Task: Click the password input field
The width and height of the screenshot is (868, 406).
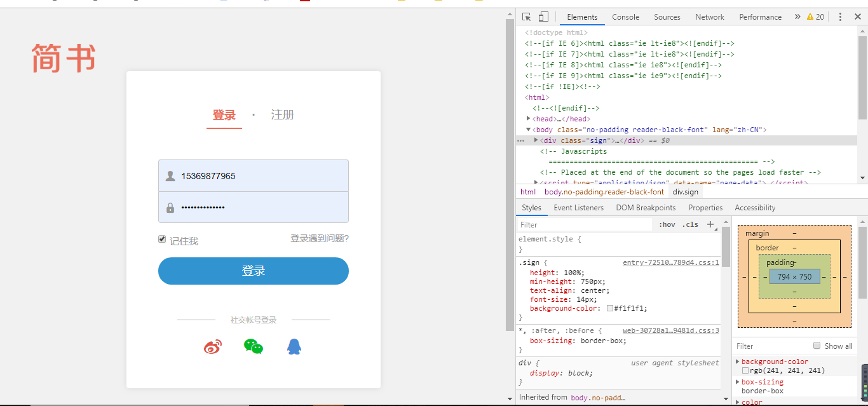Action: (254, 207)
